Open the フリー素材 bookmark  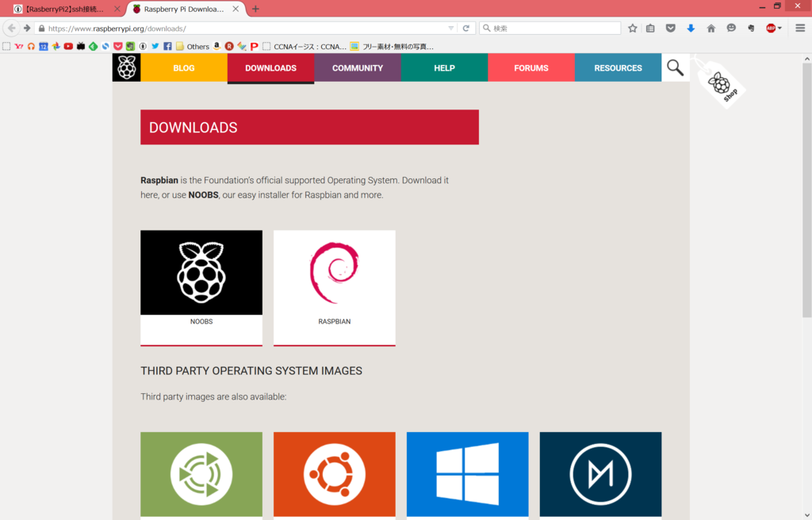click(x=392, y=46)
